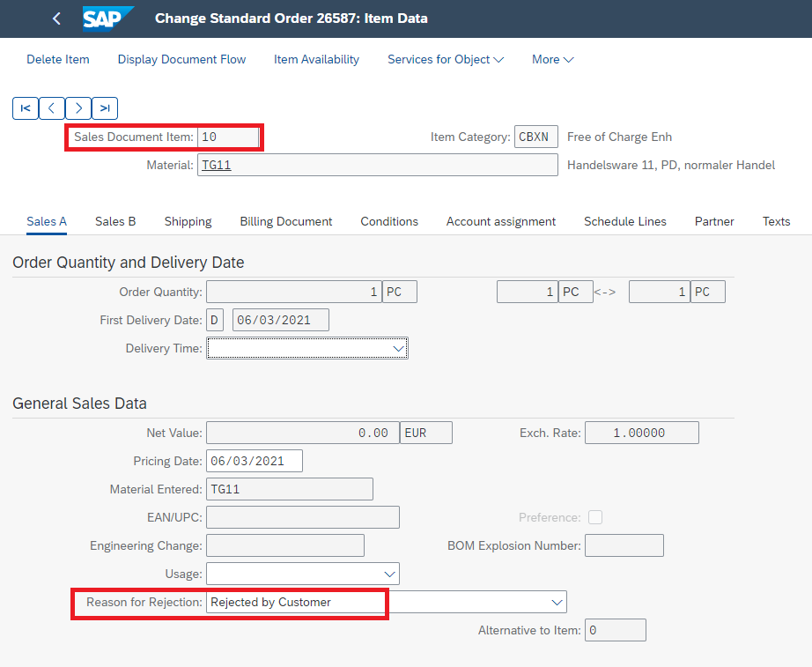
Task: Go to previous item navigation button
Action: point(52,108)
